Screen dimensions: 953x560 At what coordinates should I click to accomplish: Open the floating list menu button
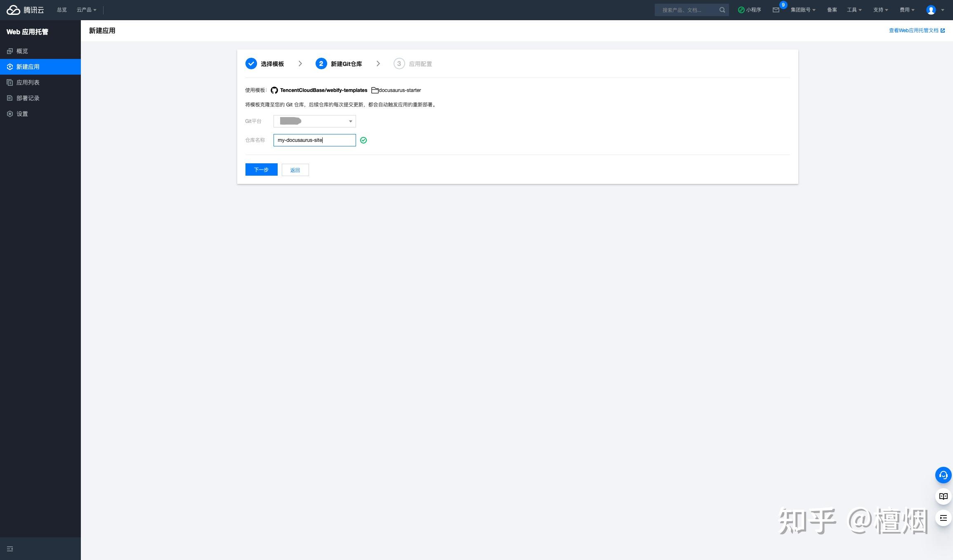click(x=943, y=518)
